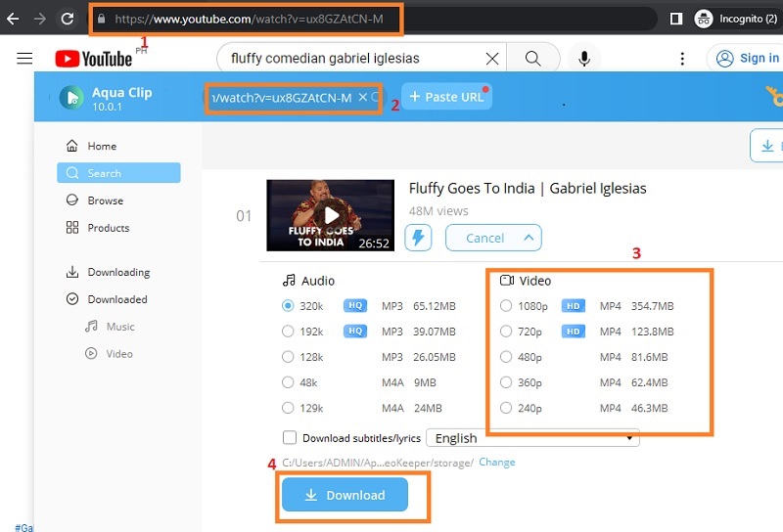Screen dimensions: 783x532
Task: Click the Cancel button
Action: pos(493,238)
